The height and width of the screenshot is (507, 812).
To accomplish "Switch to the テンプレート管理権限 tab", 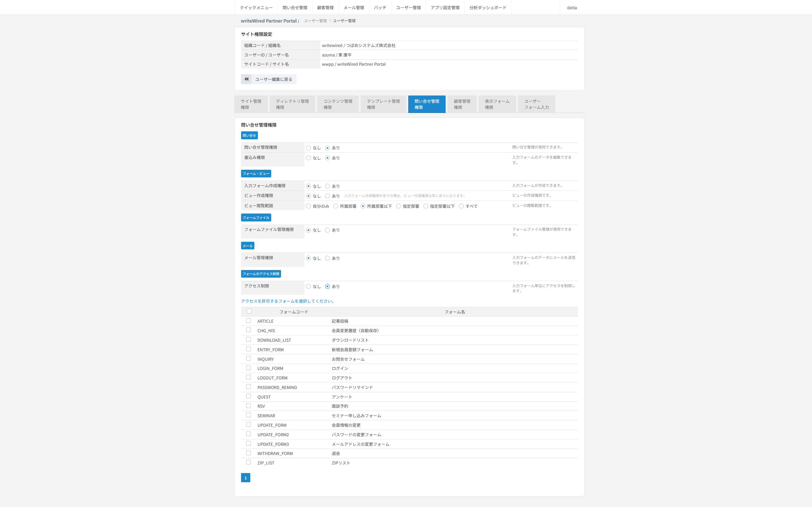I will 383,104.
